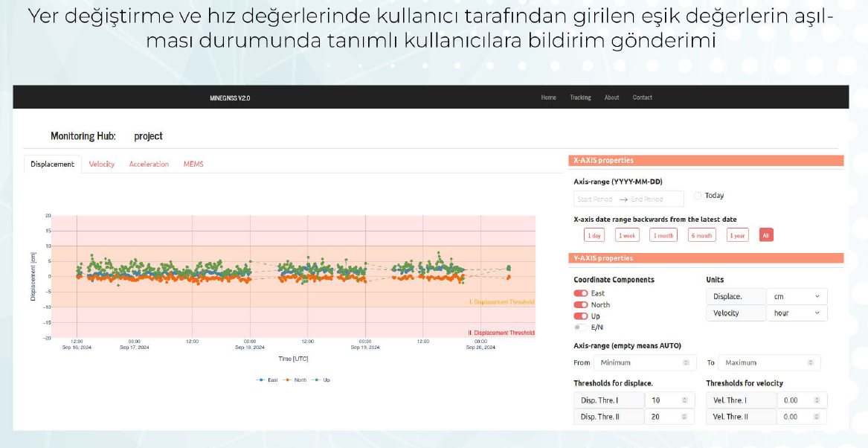Open the About page link

coord(611,97)
